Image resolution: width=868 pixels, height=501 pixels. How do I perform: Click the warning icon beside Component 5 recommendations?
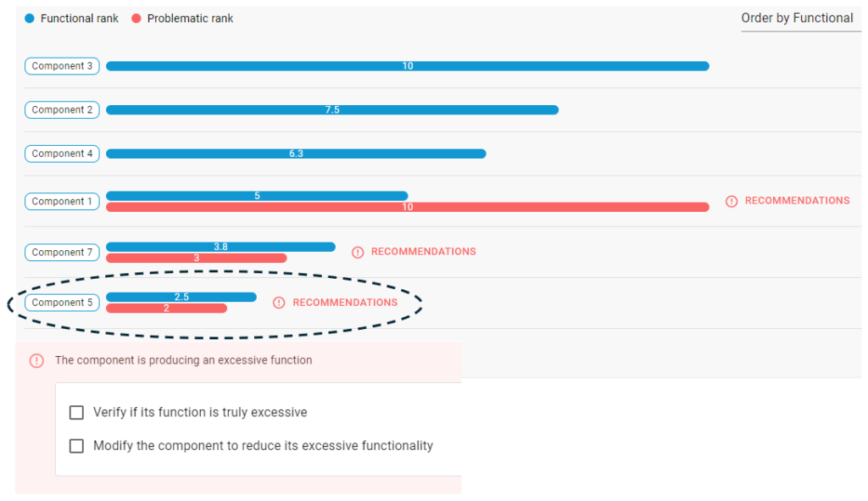[x=279, y=303]
